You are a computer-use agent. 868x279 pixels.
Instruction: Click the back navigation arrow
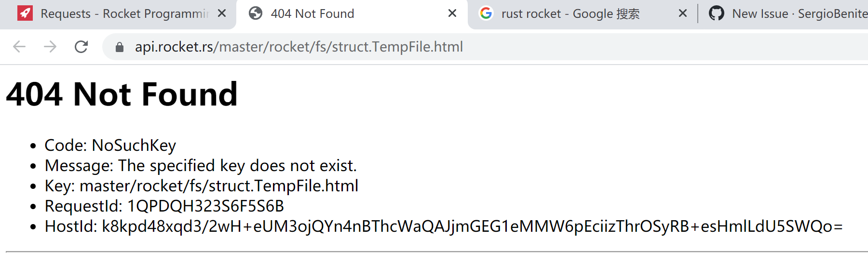pos(18,47)
